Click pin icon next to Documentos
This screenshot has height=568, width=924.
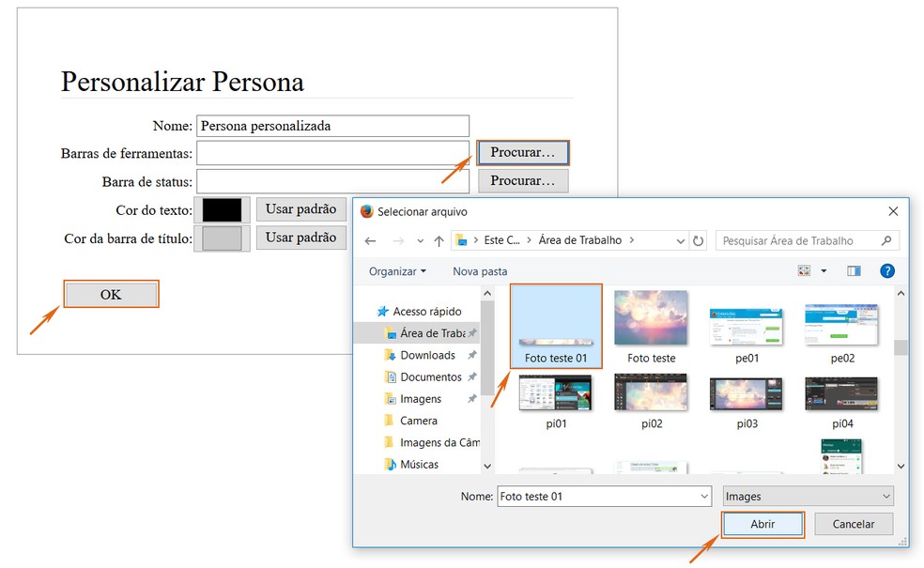(472, 377)
